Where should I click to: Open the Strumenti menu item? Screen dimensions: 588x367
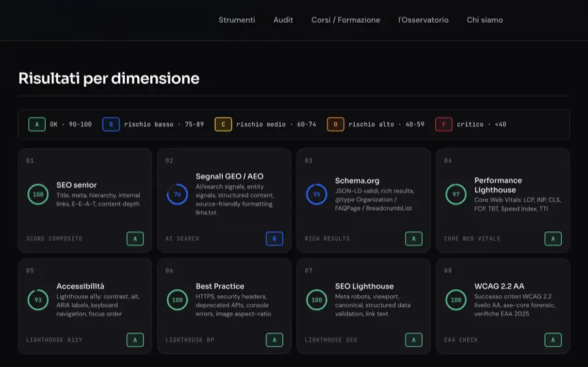[x=237, y=20]
